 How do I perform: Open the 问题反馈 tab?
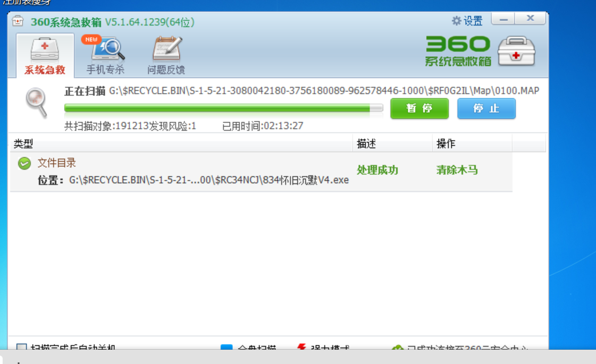[166, 55]
